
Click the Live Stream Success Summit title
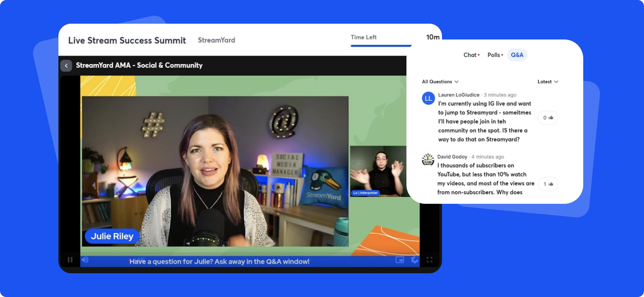point(127,40)
